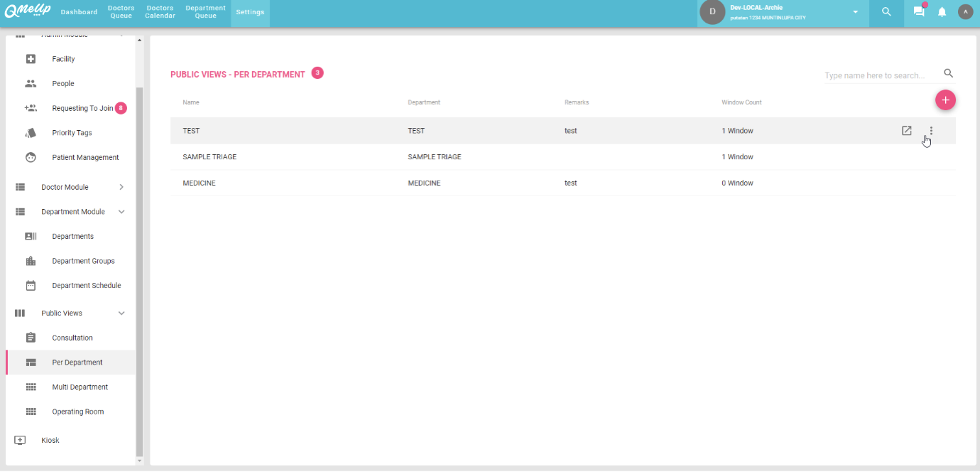The image size is (980, 472).
Task: Switch to Doctors Calendar tab
Action: (160, 12)
